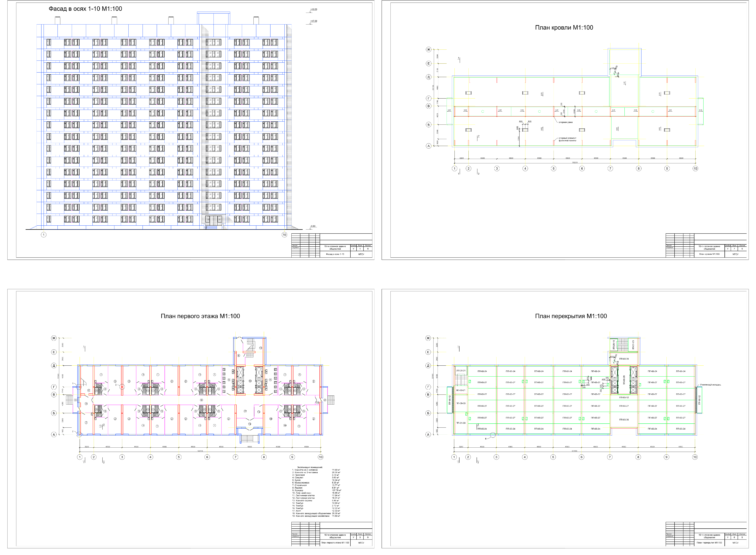The image size is (756, 555).
Task: Select axis bubble Ж on the roof plan
Action: pyautogui.click(x=429, y=50)
